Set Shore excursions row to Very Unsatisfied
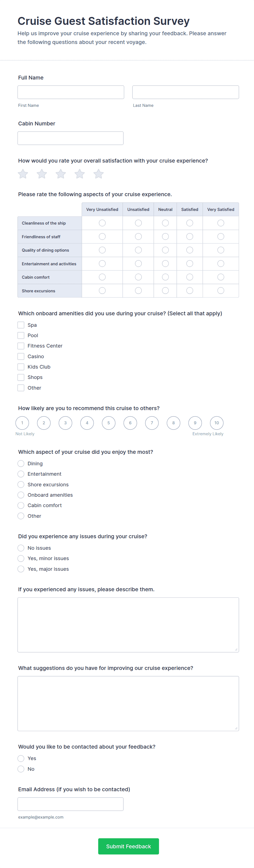Viewport: 254px width, 868px height. (102, 290)
